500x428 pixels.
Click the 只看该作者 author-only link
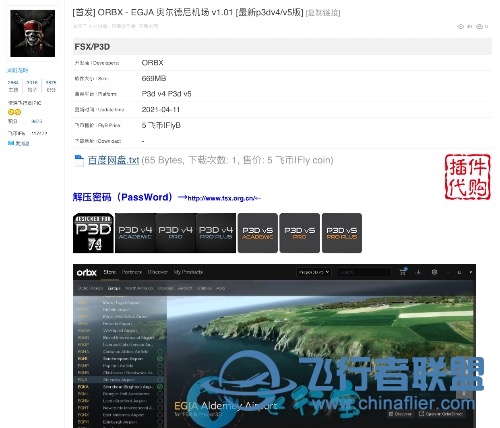[x=123, y=26]
